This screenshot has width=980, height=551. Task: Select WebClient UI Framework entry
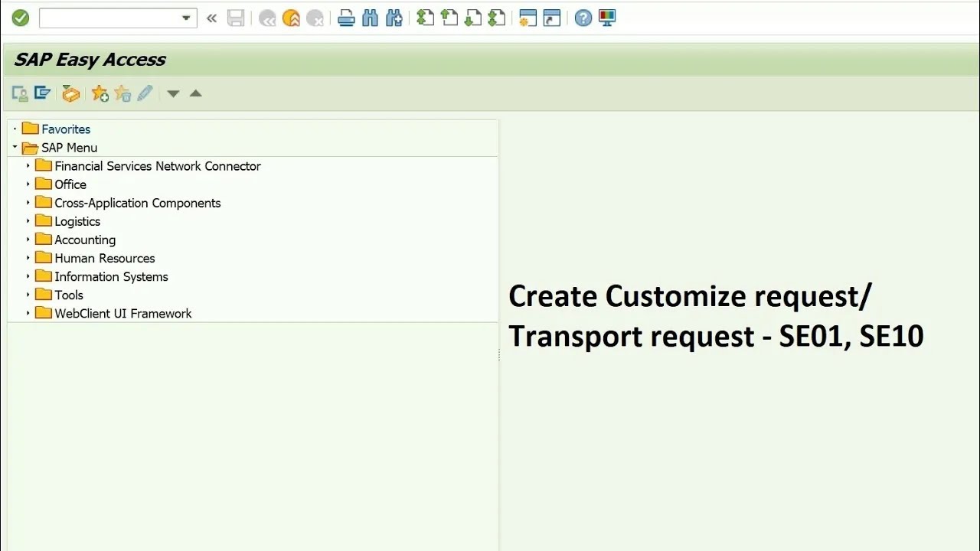coord(123,313)
